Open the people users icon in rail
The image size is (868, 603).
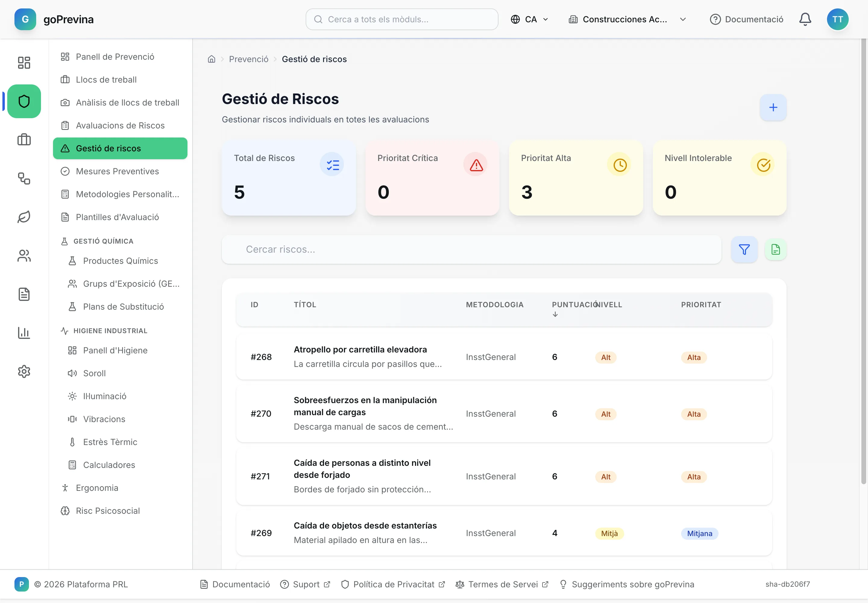pyautogui.click(x=24, y=256)
